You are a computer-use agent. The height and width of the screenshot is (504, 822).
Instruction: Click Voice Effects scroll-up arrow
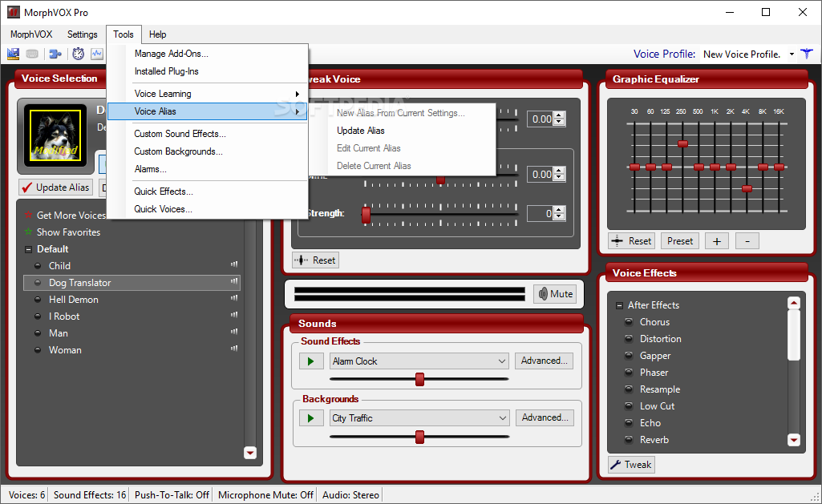(794, 303)
